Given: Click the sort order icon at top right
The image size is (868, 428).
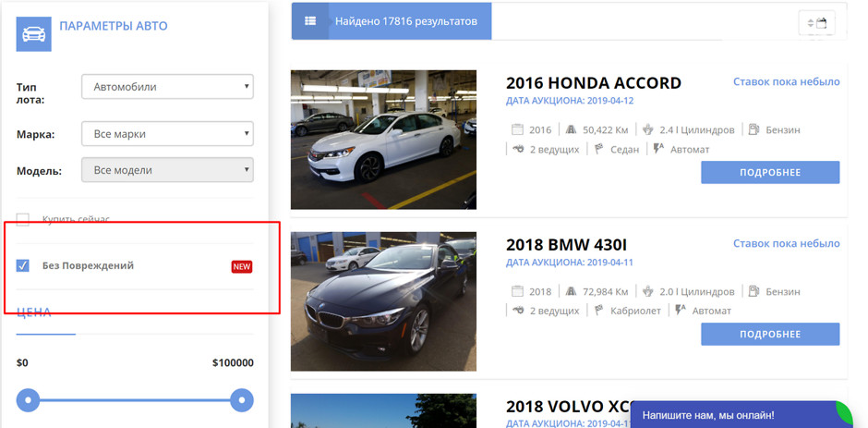Looking at the screenshot, I should click(816, 22).
